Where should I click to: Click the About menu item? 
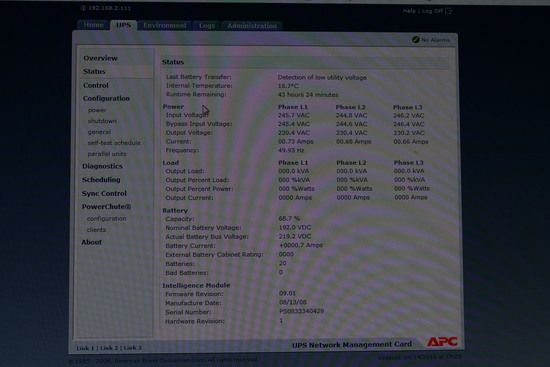click(x=92, y=242)
